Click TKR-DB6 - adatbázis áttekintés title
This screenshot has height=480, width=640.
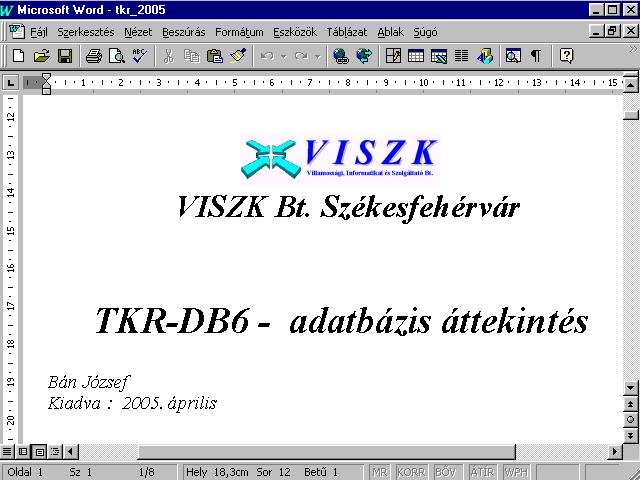coord(342,322)
